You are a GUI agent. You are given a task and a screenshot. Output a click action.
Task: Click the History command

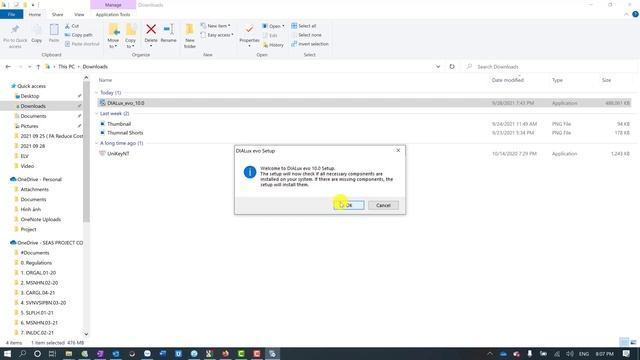pos(273,45)
